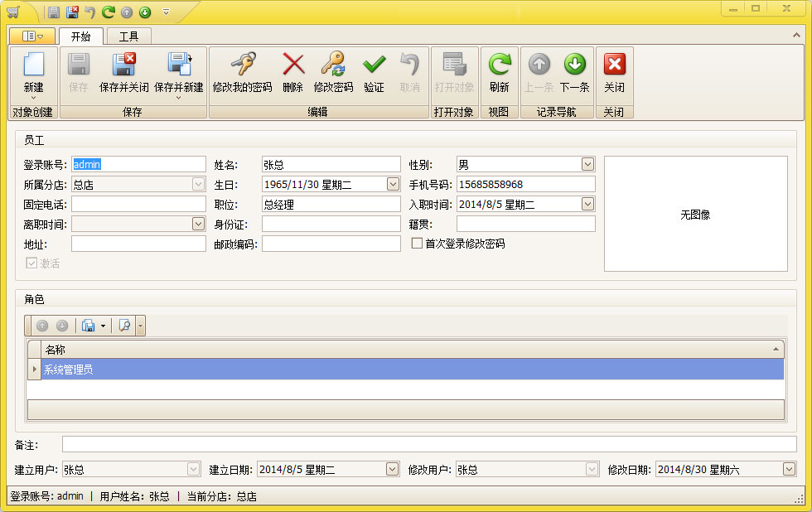The image size is (812, 512).
Task: Open the role toolbar export dropdown arrow
Action: [x=103, y=326]
